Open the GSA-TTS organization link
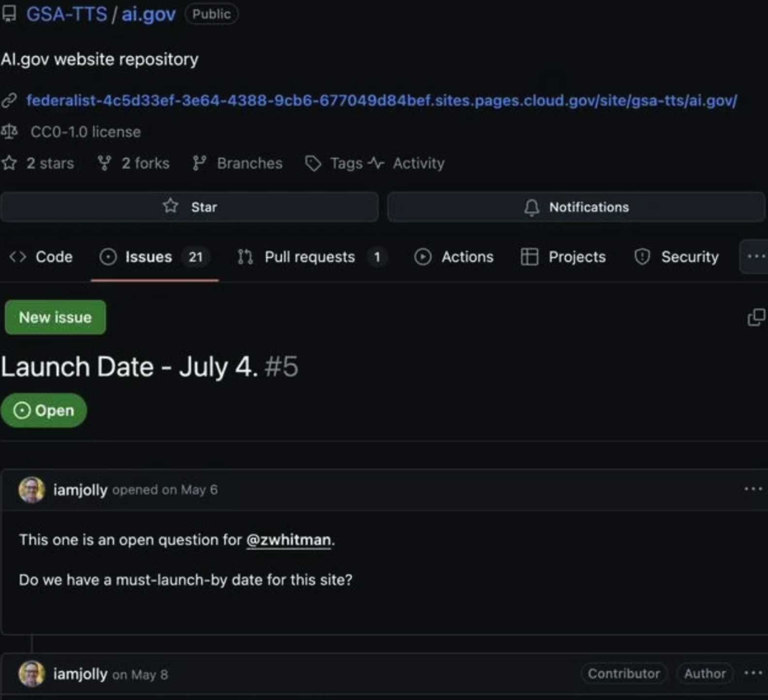Viewport: 768px width, 700px height. (x=66, y=14)
